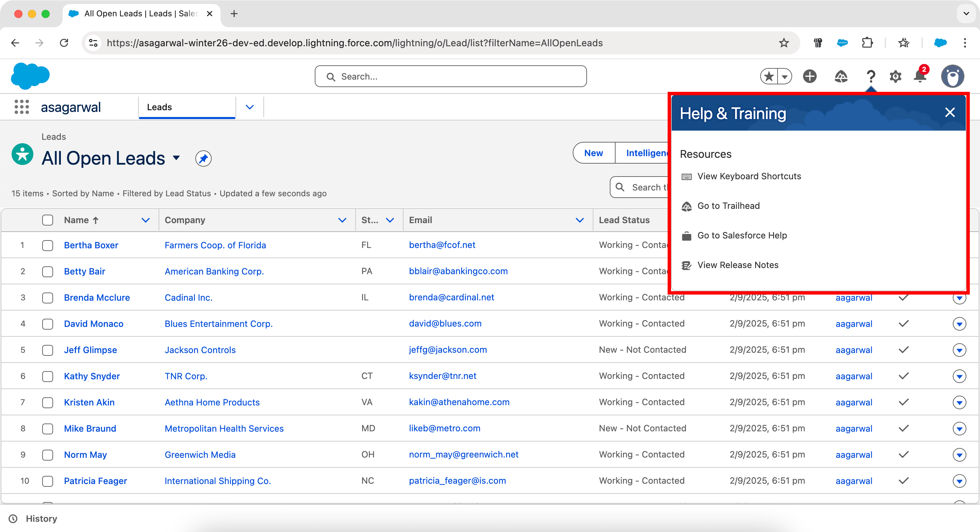Pin the All Open Leads list view

(203, 159)
